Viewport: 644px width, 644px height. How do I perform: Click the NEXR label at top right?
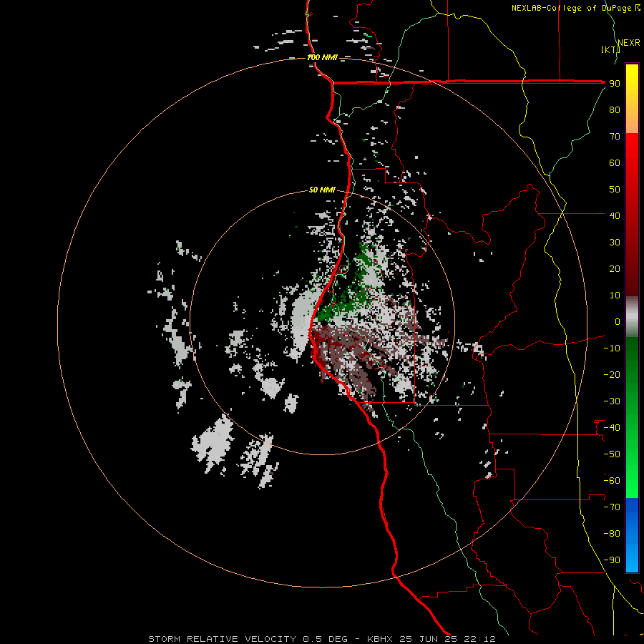click(x=629, y=43)
